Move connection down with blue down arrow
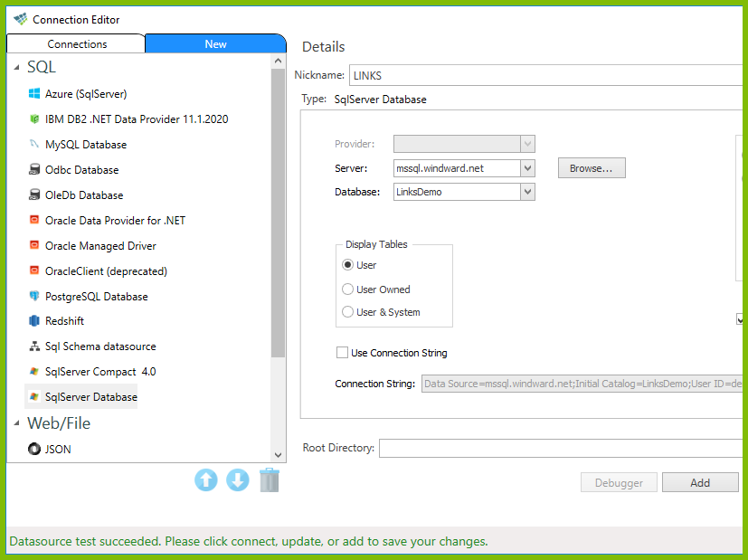 [238, 479]
